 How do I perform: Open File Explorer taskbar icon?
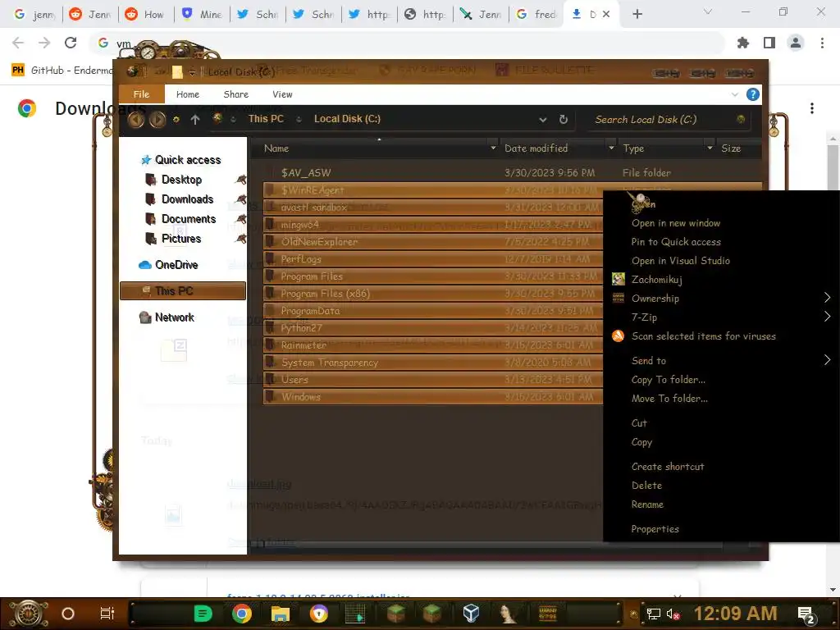coord(281,614)
